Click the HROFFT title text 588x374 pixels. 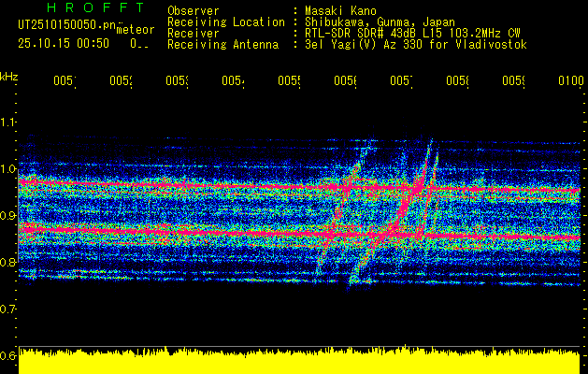(96, 7)
